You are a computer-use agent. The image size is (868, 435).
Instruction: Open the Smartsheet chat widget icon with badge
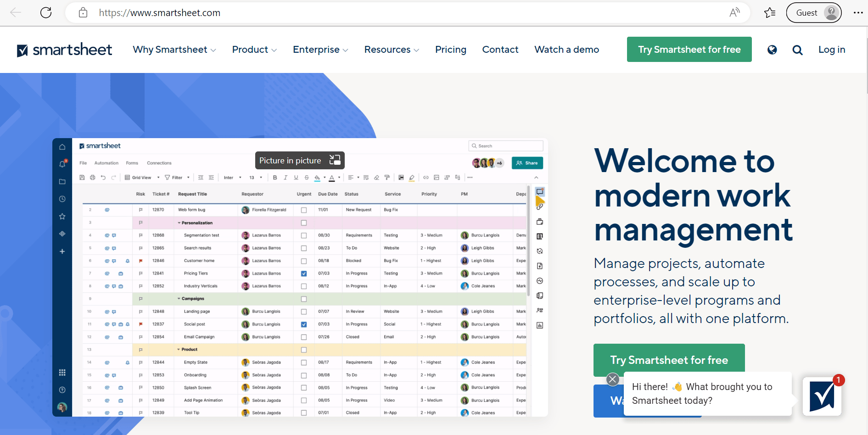[x=822, y=396]
